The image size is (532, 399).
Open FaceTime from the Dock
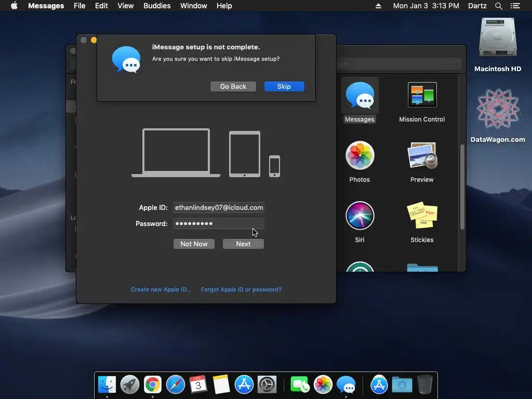click(300, 384)
